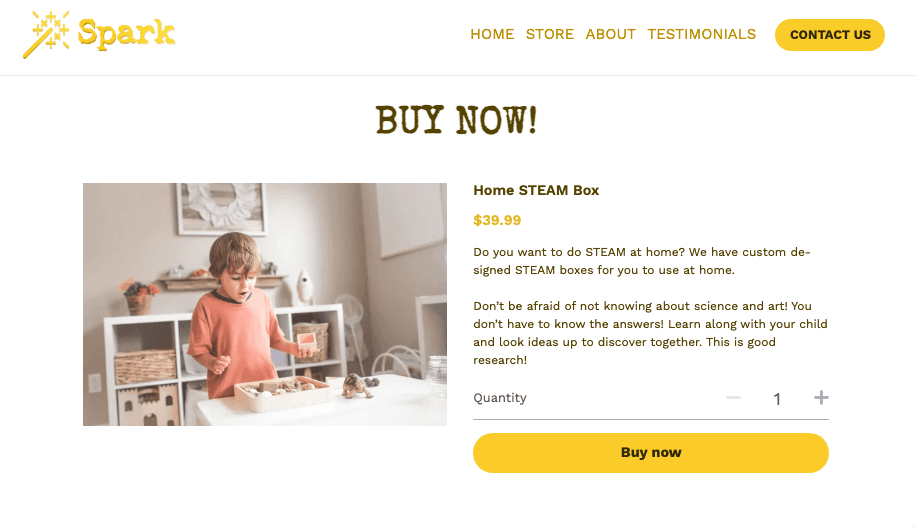Click the "Do you want to do STEAM" paragraph
Image resolution: width=915 pixels, height=528 pixels.
point(641,261)
